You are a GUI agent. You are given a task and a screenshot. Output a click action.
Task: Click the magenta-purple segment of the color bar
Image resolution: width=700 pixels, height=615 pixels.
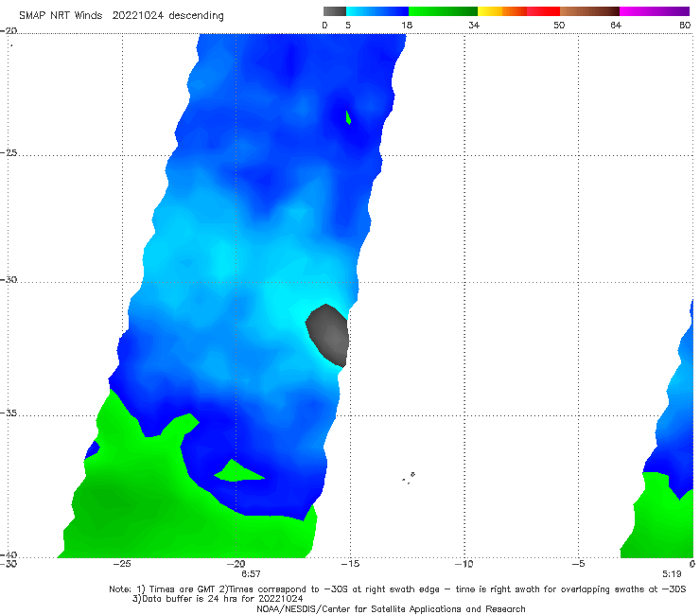655,11
